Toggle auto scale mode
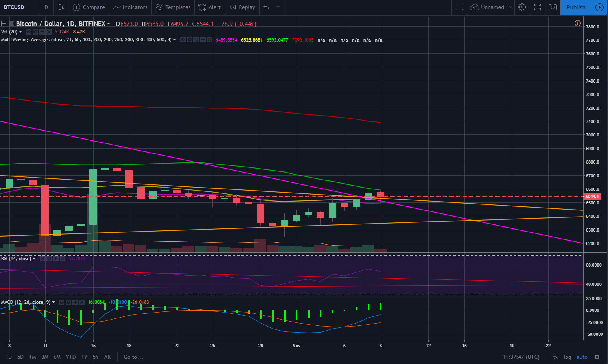 (582, 357)
